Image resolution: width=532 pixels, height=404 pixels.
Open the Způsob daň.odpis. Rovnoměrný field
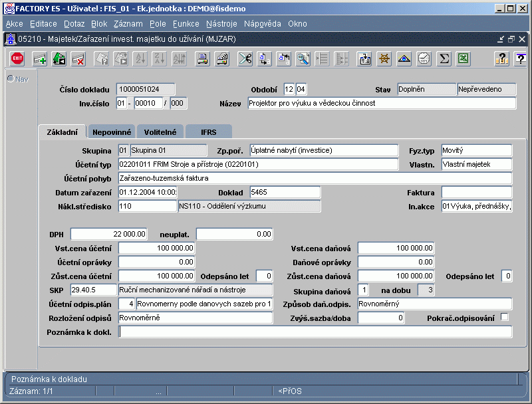tap(435, 304)
